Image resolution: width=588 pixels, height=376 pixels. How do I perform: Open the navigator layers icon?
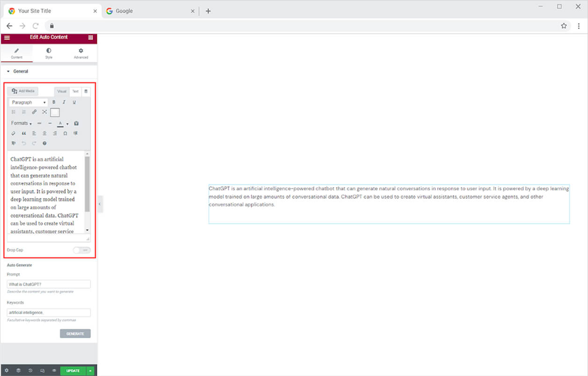(18, 371)
